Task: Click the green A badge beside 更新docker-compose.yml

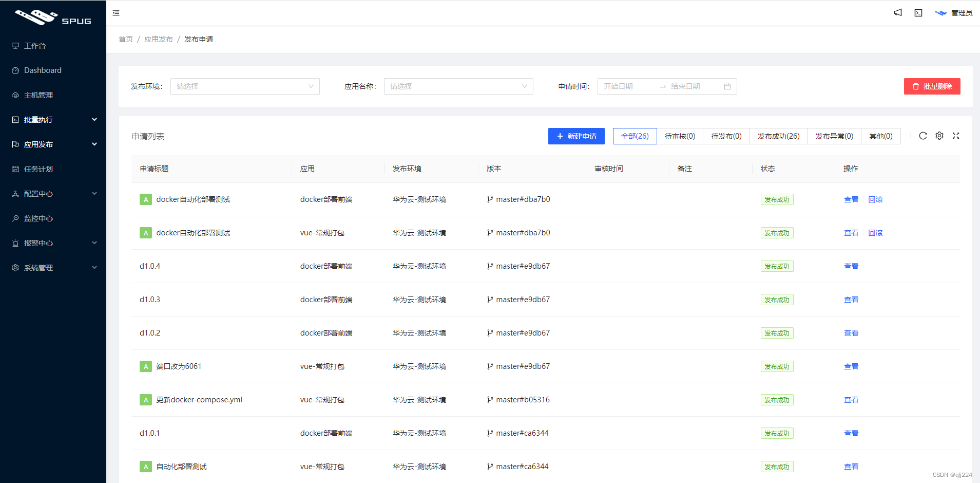Action: (146, 400)
